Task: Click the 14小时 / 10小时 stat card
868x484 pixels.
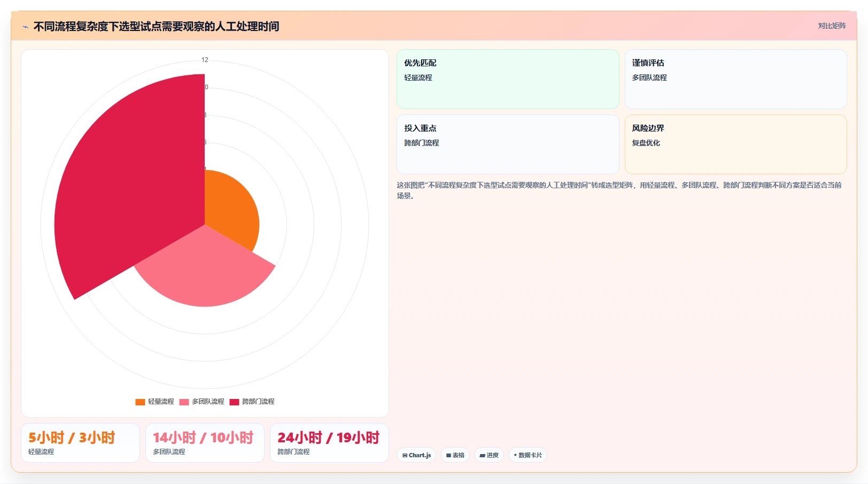Action: [205, 443]
